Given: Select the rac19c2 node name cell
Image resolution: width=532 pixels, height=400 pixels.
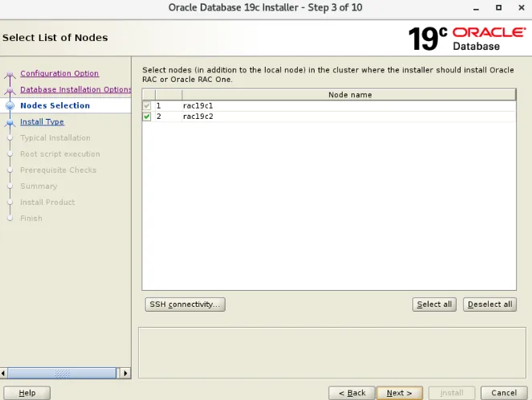Looking at the screenshot, I should click(349, 116).
